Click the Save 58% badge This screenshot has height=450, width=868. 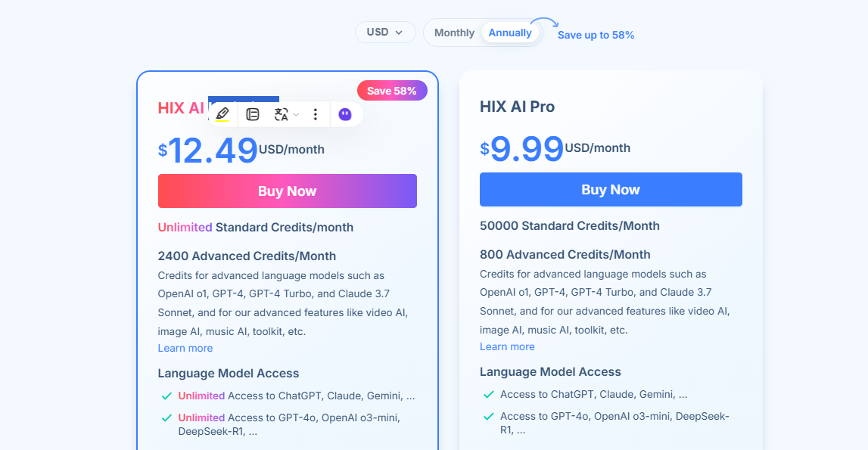[x=392, y=91]
